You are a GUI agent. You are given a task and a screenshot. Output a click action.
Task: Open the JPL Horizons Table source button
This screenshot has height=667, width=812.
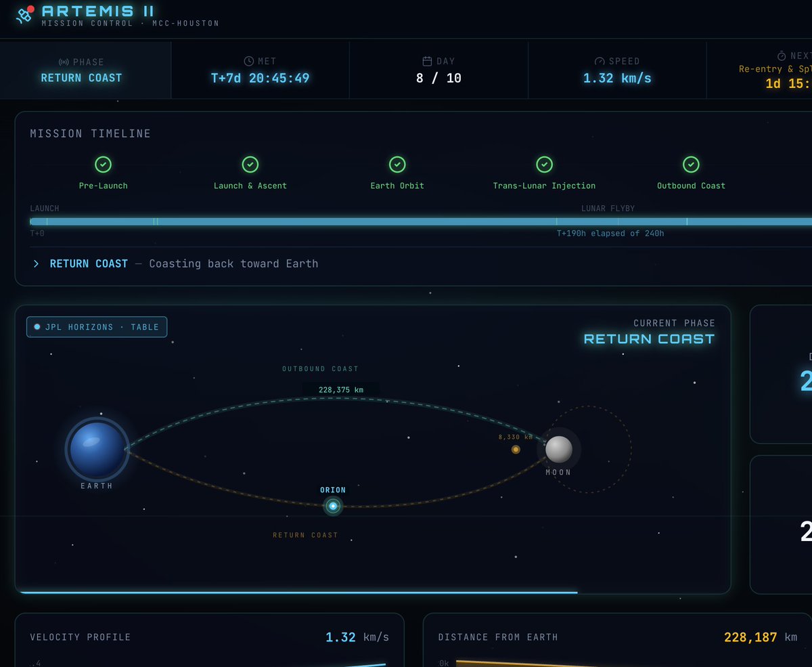97,327
